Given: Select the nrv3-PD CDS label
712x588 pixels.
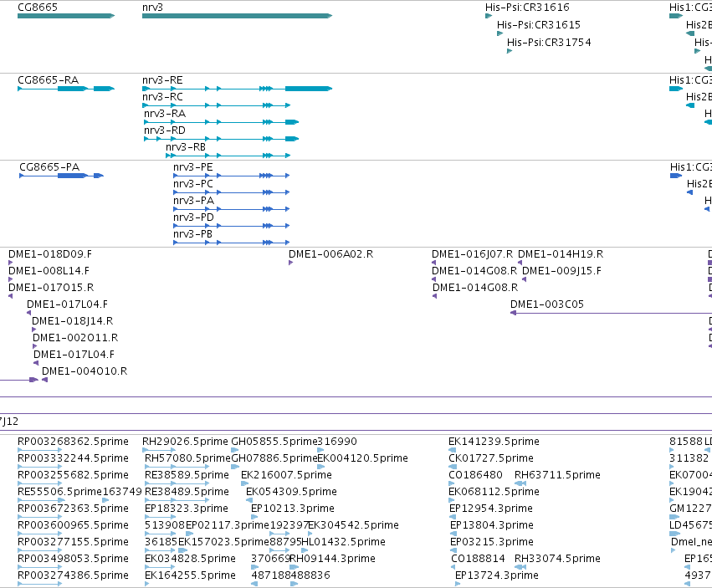Looking at the screenshot, I should click(193, 217).
